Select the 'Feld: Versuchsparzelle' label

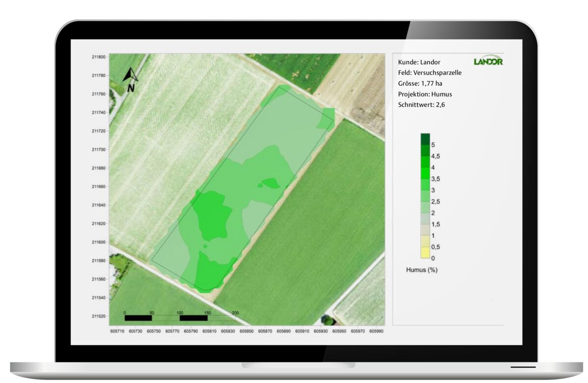pyautogui.click(x=430, y=72)
